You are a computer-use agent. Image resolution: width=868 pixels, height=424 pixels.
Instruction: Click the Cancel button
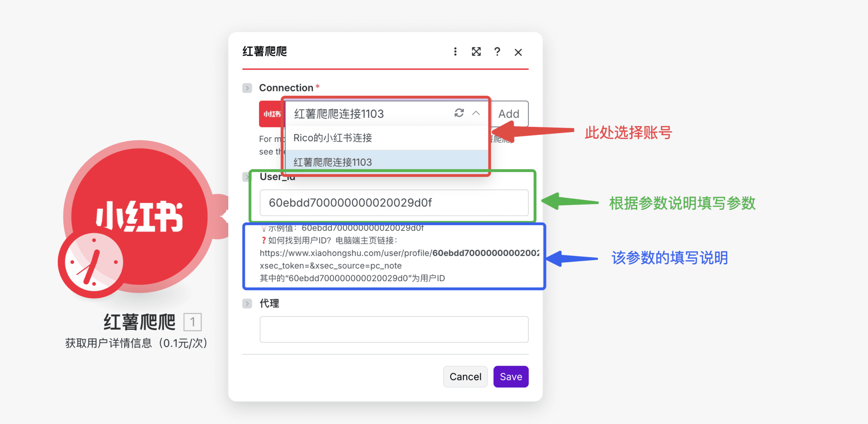(x=465, y=377)
